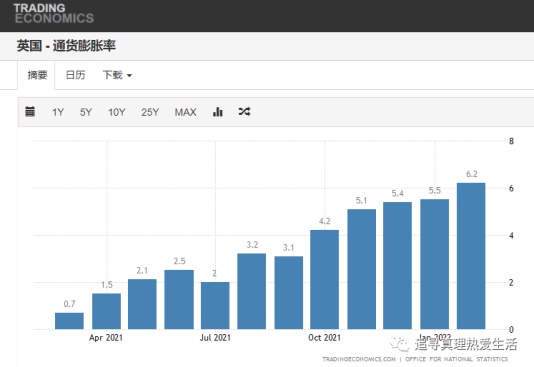Click the 3.2 bar in chart
Screen dimensions: 534x367
251,291
